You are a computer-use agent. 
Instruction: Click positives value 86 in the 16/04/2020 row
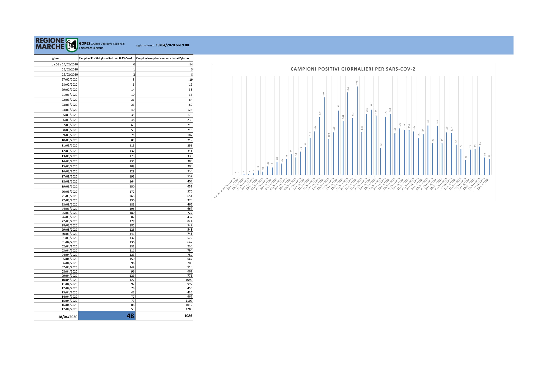pyautogui.click(x=107, y=305)
